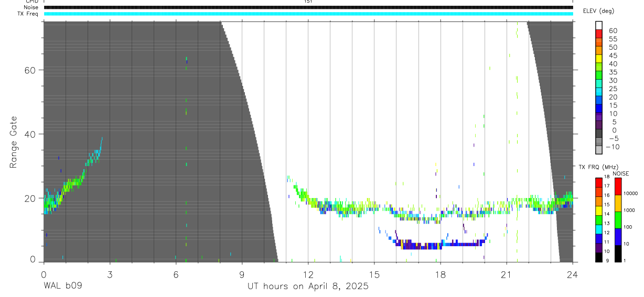The height and width of the screenshot is (297, 644).
Task: Click the '10000' label on the NOISE scale
Action: click(631, 193)
